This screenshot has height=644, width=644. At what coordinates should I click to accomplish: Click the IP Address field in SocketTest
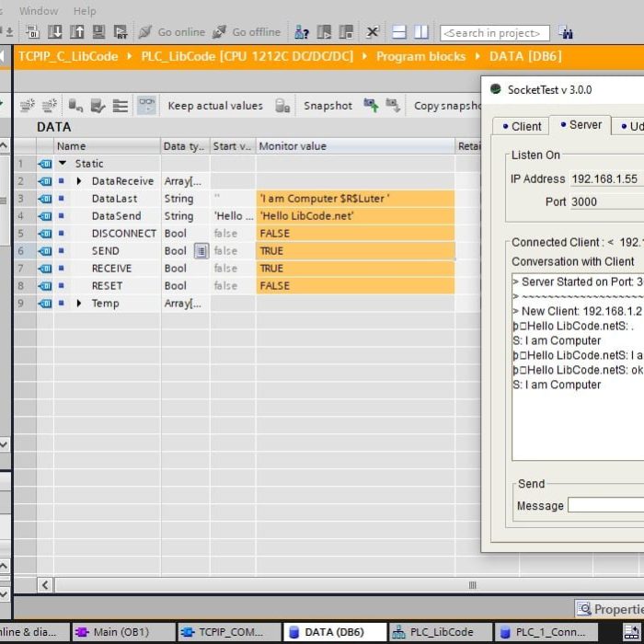(607, 179)
